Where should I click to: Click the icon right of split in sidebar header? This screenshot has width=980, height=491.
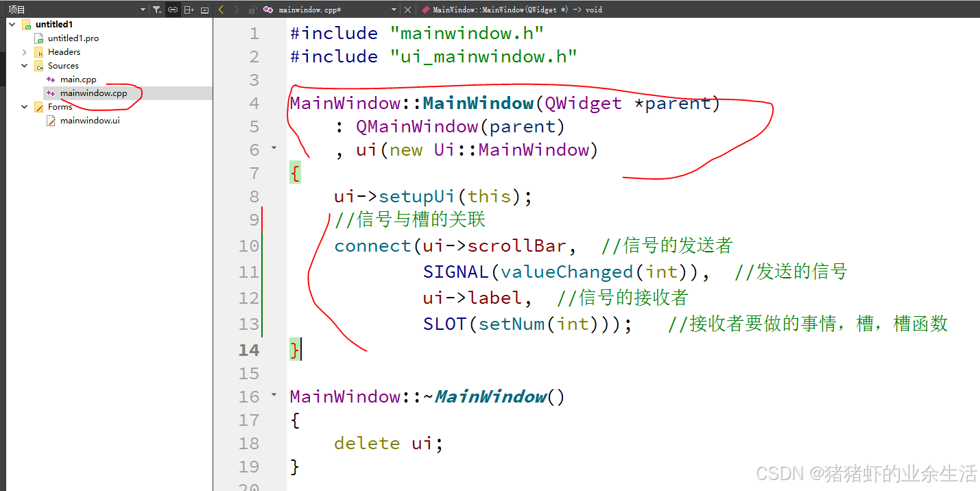tap(204, 10)
